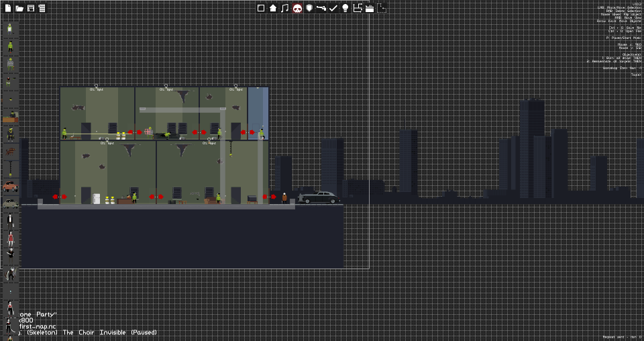Click the New file icon
The width and height of the screenshot is (644, 341).
8,8
